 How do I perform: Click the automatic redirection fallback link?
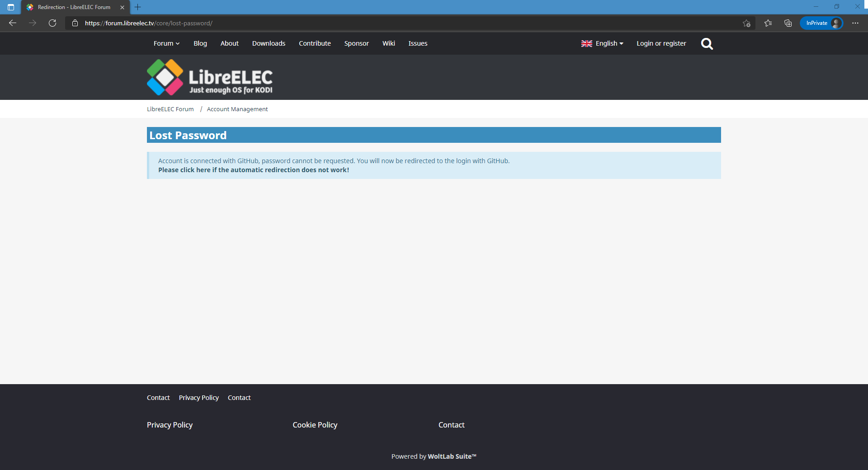[x=253, y=170]
